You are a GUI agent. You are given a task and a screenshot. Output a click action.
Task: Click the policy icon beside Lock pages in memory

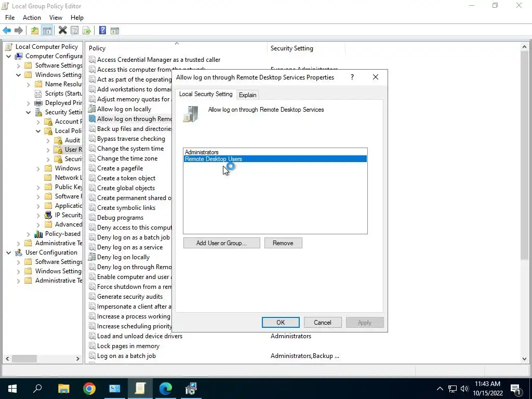click(x=92, y=346)
